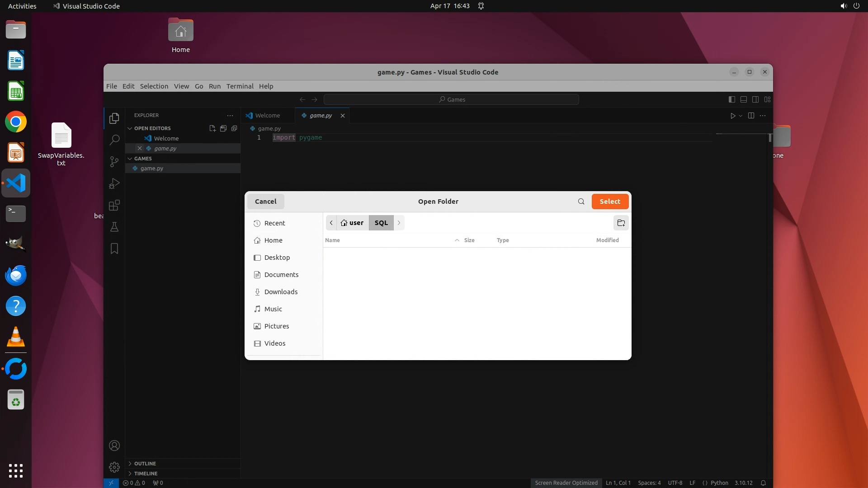
Task: Toggle Primary Side Bar layout icon
Action: (x=732, y=99)
